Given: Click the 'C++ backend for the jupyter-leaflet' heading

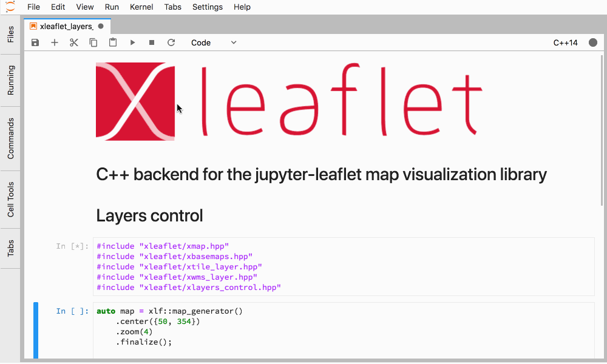Looking at the screenshot, I should coord(321,175).
